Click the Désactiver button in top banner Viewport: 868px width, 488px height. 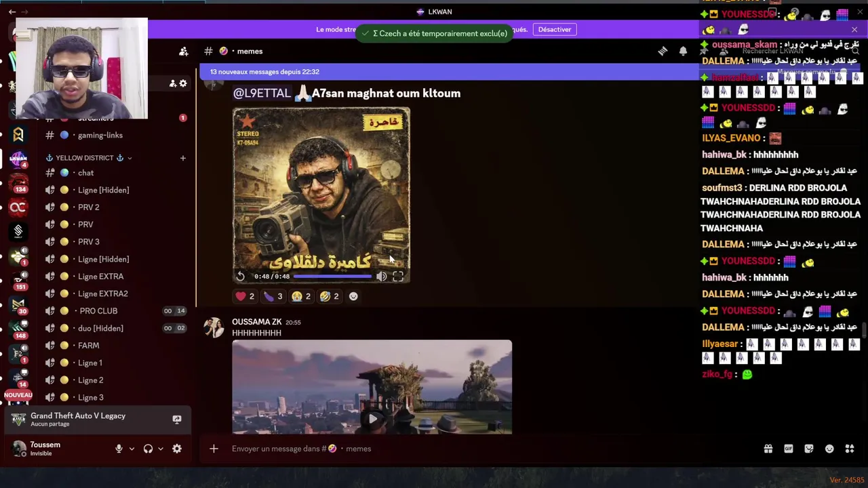[555, 30]
